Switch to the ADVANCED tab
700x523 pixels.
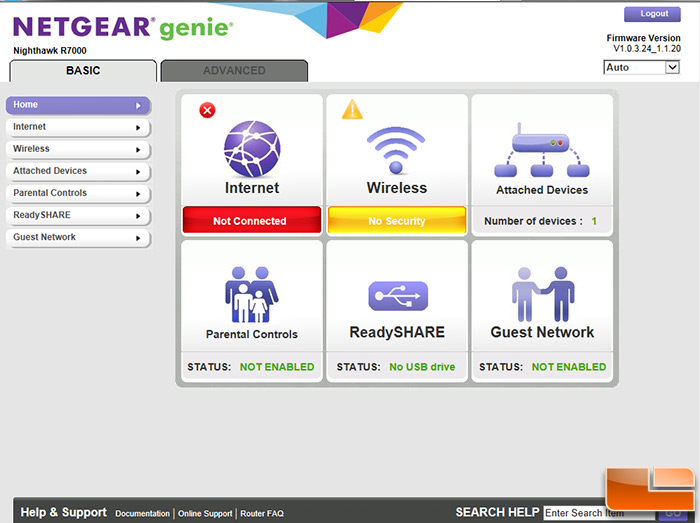[x=234, y=71]
